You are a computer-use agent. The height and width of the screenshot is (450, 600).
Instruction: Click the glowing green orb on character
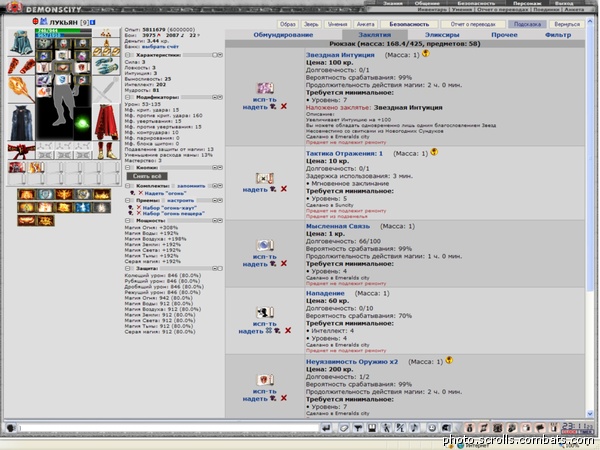[82, 123]
